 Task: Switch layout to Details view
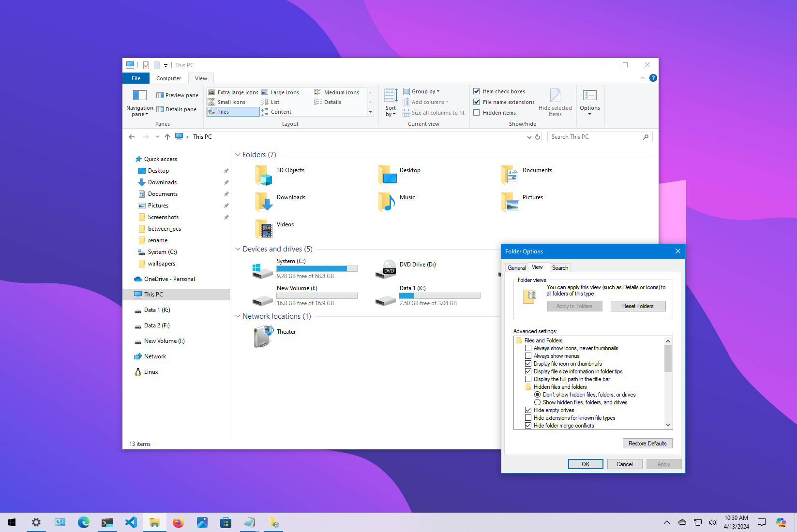[x=328, y=102]
